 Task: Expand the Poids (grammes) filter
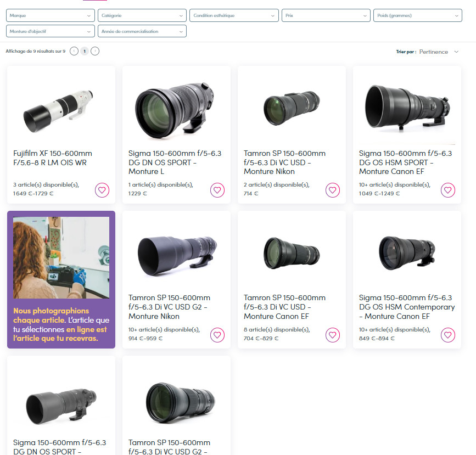[418, 15]
